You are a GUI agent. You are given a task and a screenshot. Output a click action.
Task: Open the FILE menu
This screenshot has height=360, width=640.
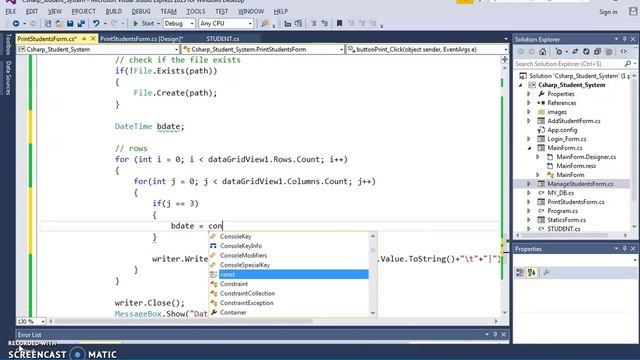pyautogui.click(x=11, y=11)
